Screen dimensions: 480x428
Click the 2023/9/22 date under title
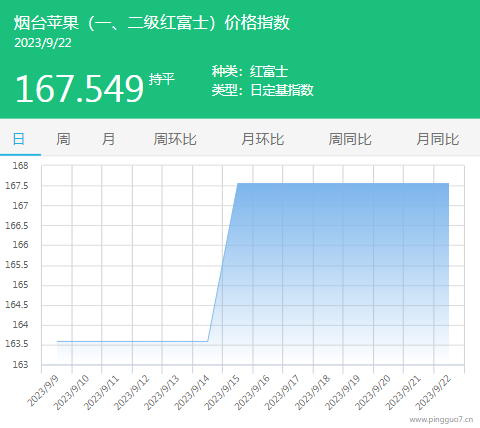coord(43,43)
